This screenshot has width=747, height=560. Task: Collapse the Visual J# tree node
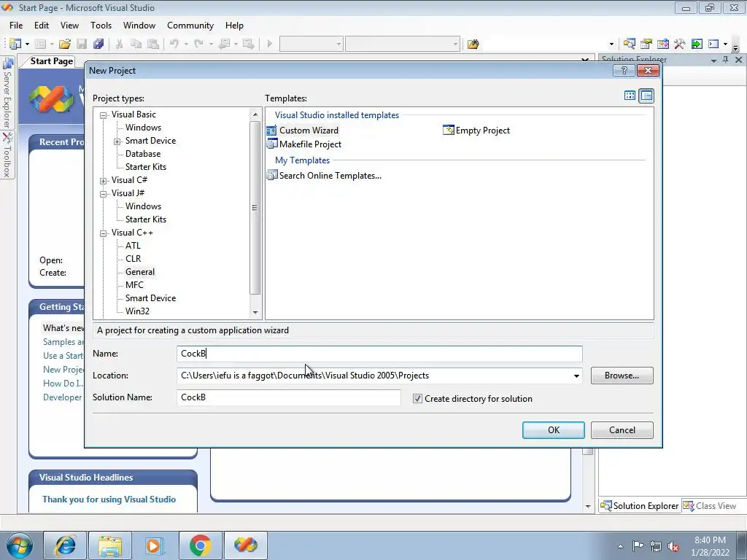coord(103,194)
